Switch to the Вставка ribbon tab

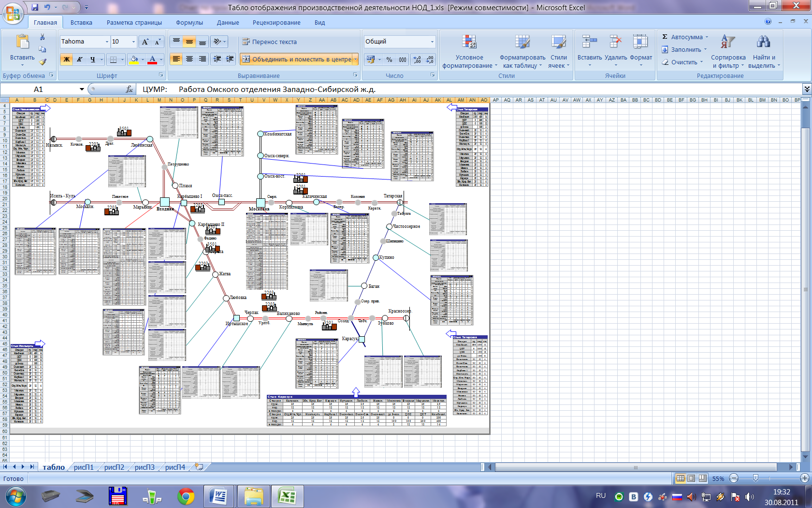(81, 22)
